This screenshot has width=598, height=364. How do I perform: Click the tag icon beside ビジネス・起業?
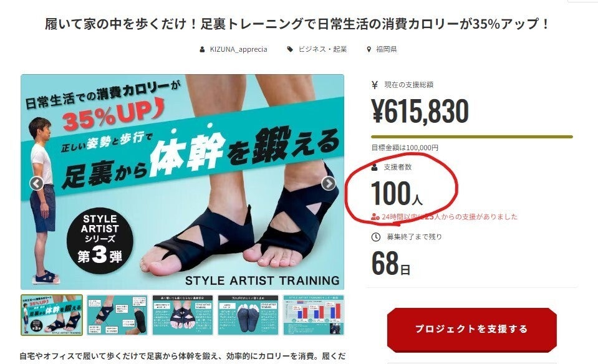(x=290, y=49)
